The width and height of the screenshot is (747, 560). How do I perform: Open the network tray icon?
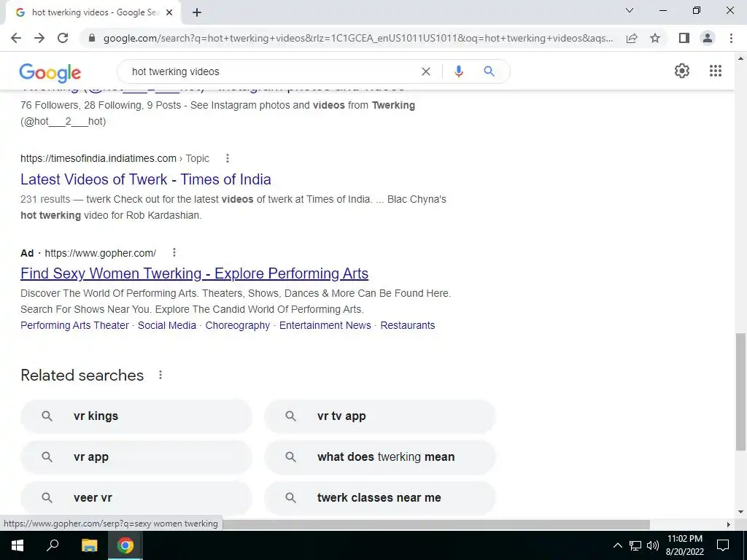(x=635, y=545)
